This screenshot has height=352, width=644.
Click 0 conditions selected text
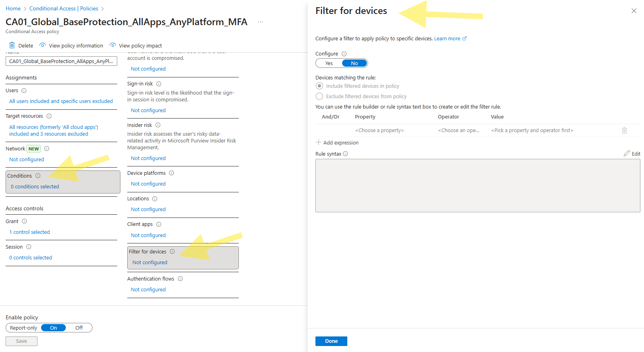coord(35,187)
